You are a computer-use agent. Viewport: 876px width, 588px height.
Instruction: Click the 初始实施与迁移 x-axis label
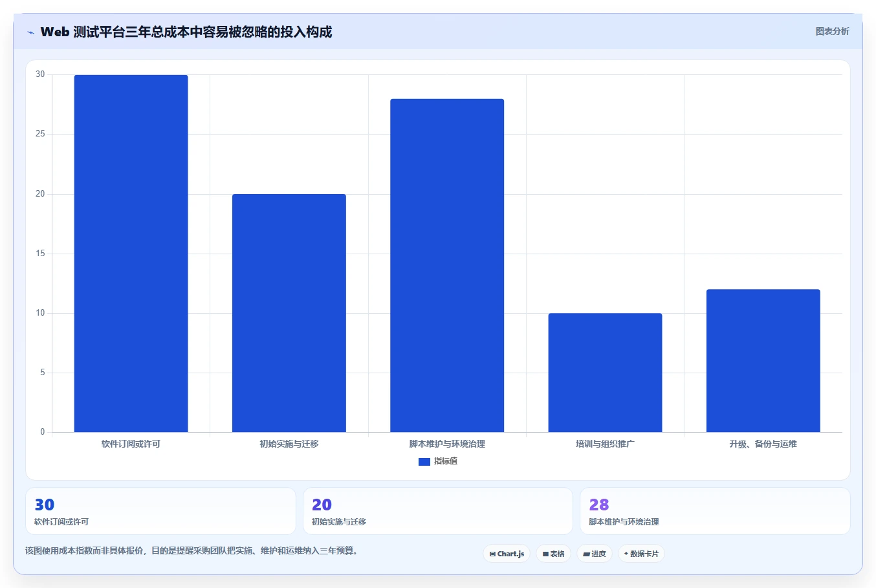click(289, 444)
